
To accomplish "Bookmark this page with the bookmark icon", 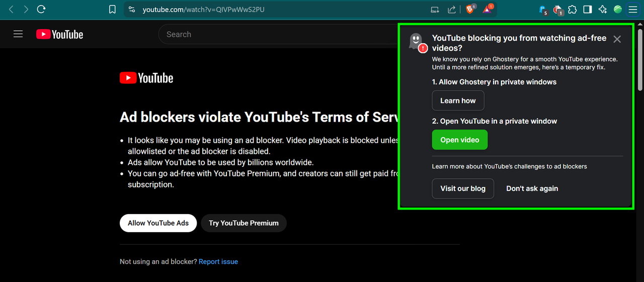I will (113, 10).
